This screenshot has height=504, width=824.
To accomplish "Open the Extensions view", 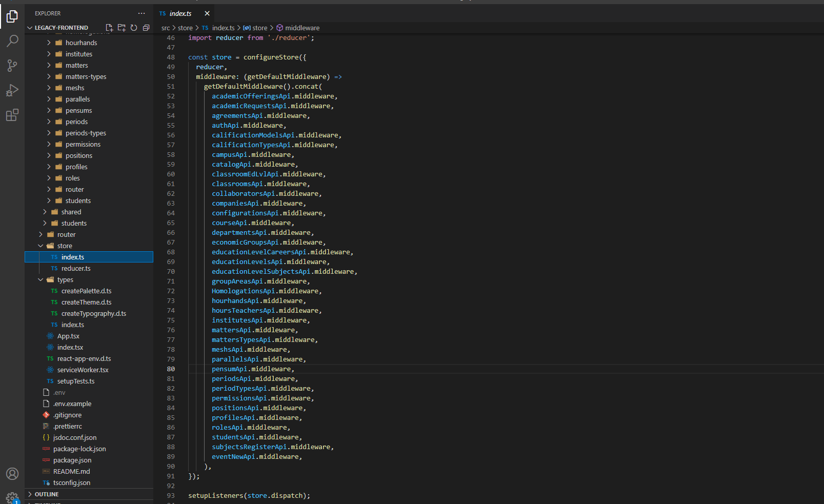I will (12, 115).
